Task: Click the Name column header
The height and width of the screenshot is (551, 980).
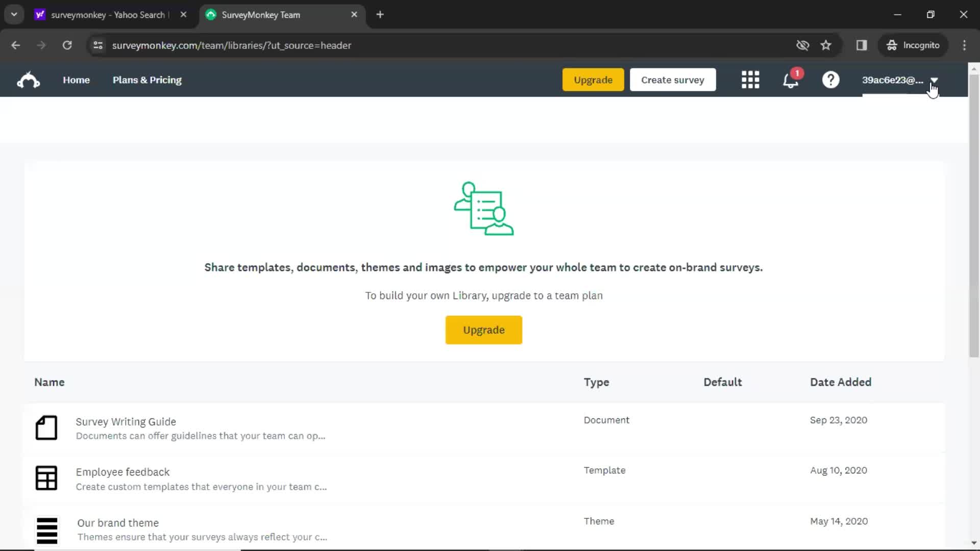Action: [x=50, y=382]
